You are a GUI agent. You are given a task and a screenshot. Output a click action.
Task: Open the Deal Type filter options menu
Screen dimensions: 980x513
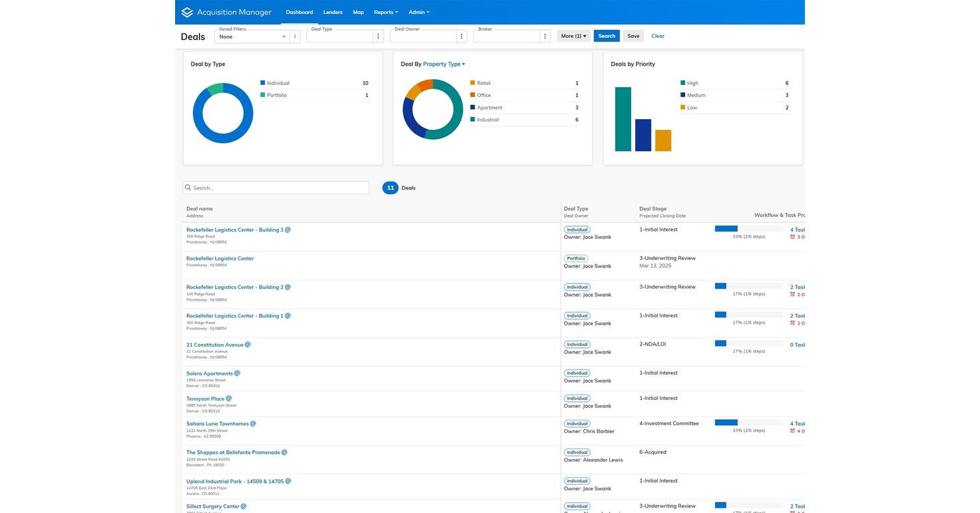378,37
